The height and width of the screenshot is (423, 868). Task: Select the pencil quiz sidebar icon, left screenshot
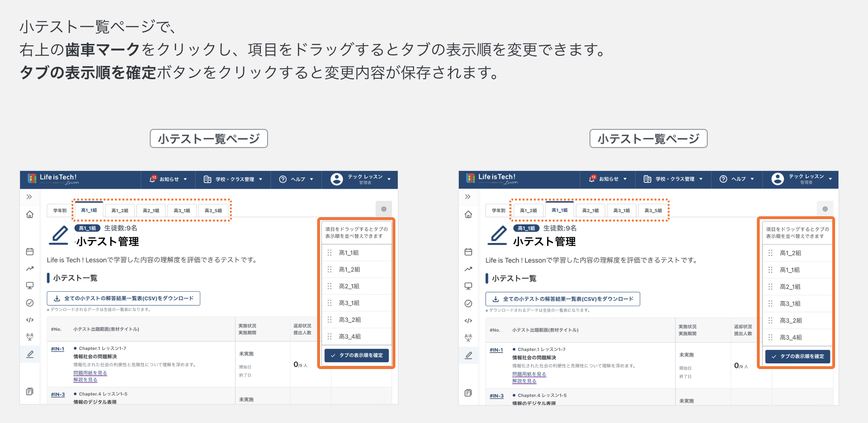tap(30, 354)
